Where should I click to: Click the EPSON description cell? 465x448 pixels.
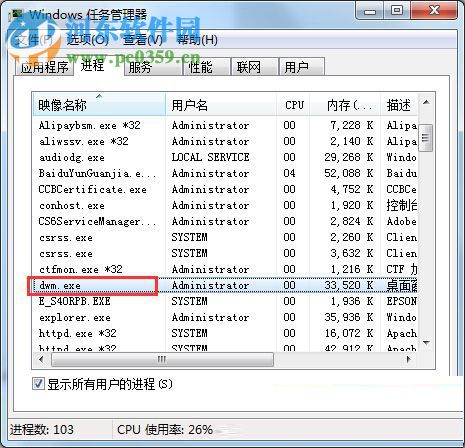tap(401, 301)
